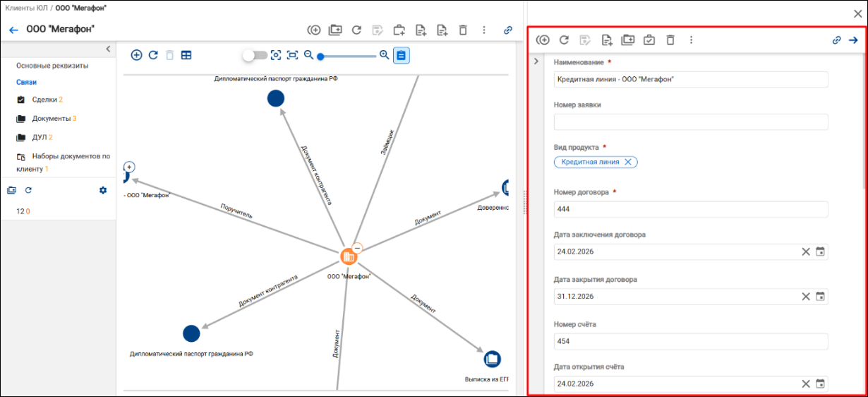Click circled plus in deal panel toolbar

[x=543, y=40]
